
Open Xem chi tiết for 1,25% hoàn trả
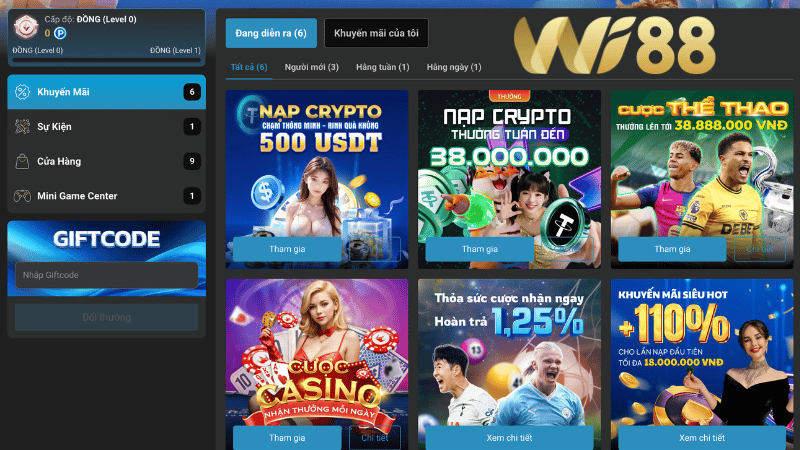[x=509, y=438]
